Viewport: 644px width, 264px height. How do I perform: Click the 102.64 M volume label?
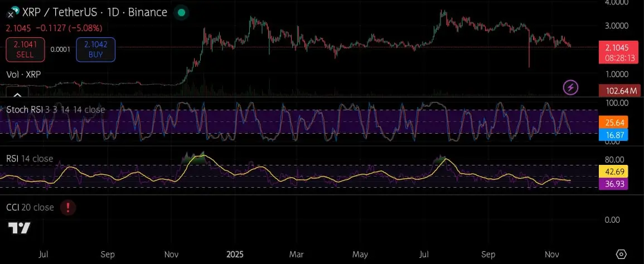tap(619, 91)
